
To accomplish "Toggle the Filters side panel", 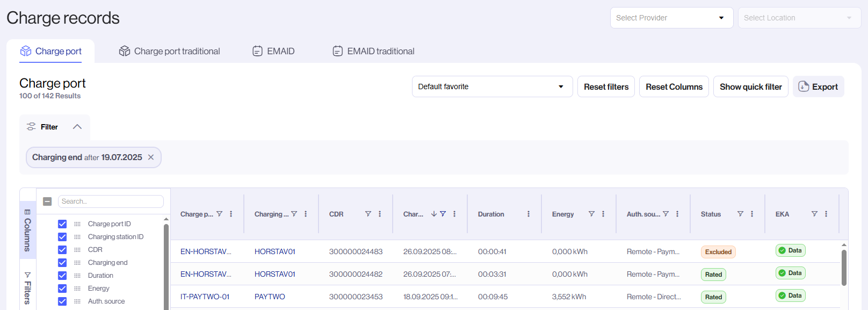I will pos(27,288).
